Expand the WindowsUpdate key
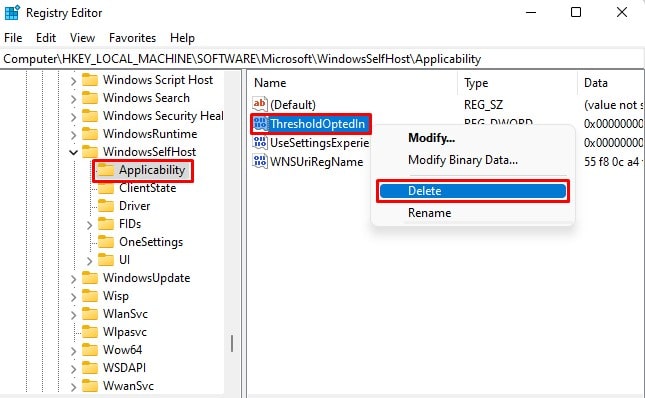Screen dimensions: 645x398 point(73,279)
